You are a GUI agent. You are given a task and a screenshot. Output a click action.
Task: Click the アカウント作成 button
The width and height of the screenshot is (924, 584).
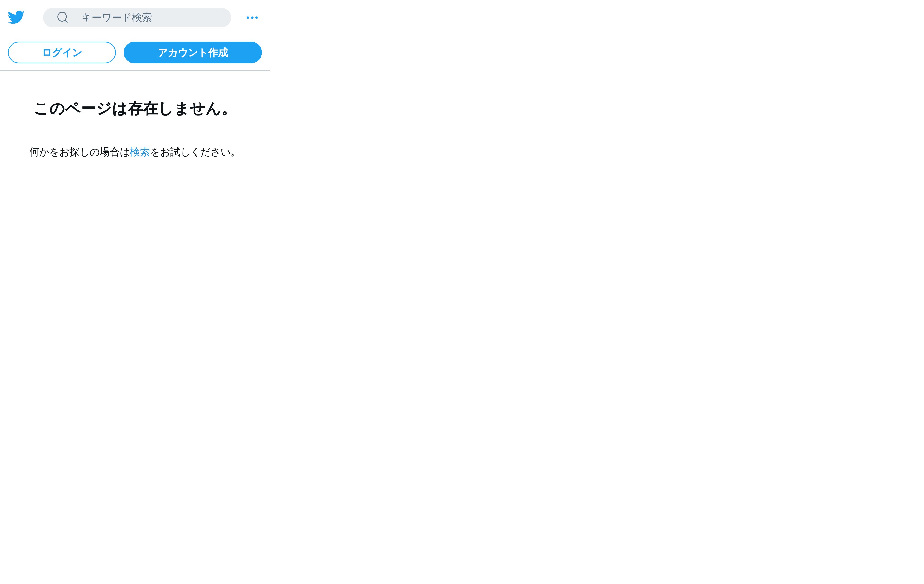coord(193,53)
